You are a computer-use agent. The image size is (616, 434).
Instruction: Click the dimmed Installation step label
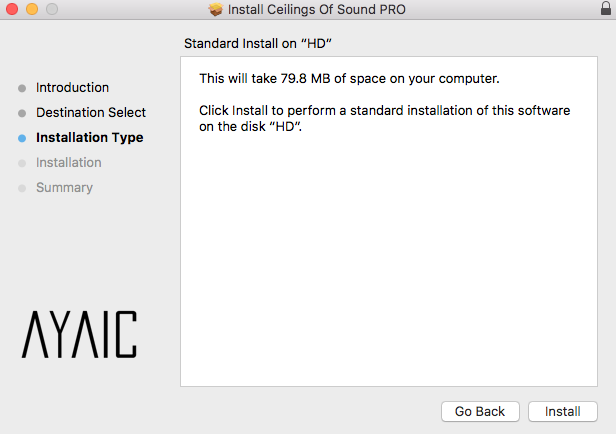point(68,163)
